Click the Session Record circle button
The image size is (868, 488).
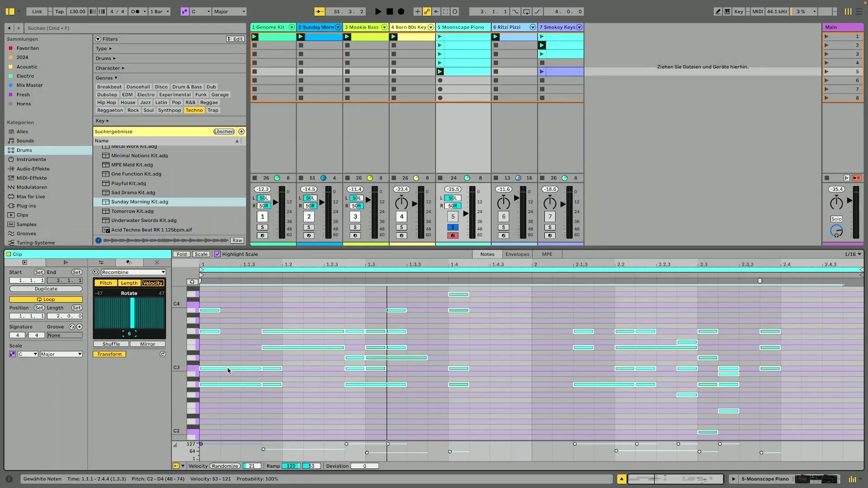[455, 11]
